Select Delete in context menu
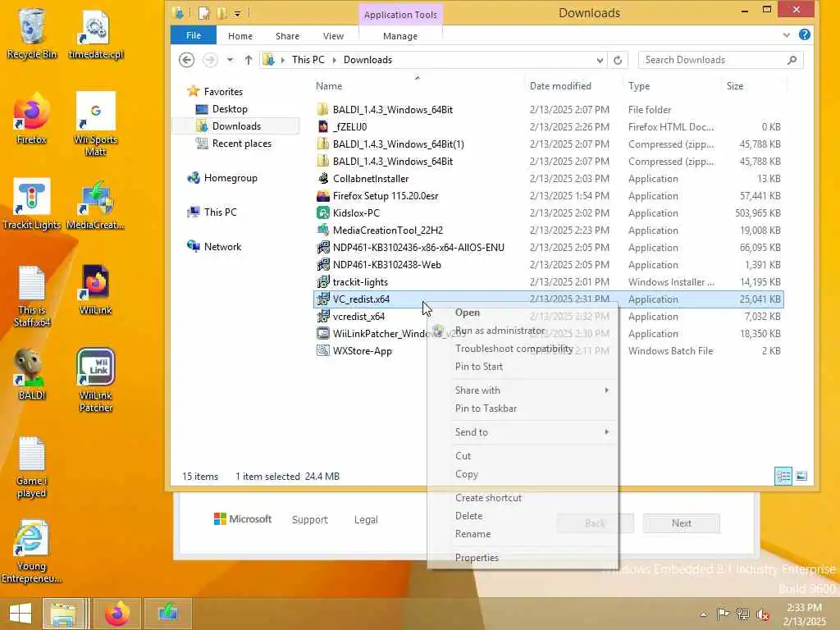This screenshot has height=630, width=840. click(x=523, y=516)
